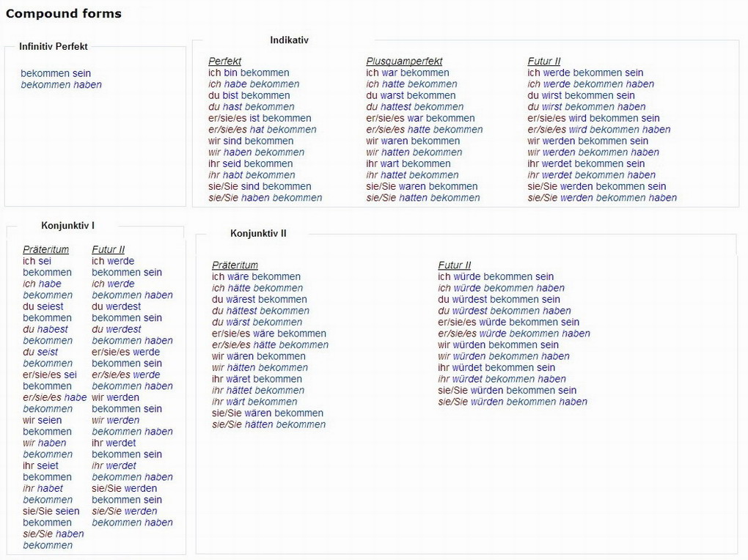The image size is (748, 560).
Task: Click the 'Compound forms' page heading
Action: point(64,14)
